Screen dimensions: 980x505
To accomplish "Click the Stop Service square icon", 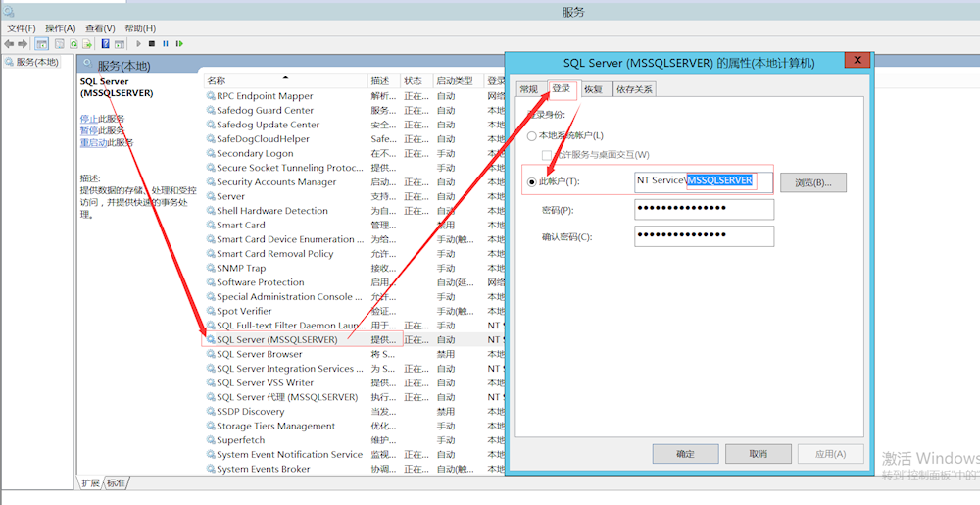I will coord(152,44).
